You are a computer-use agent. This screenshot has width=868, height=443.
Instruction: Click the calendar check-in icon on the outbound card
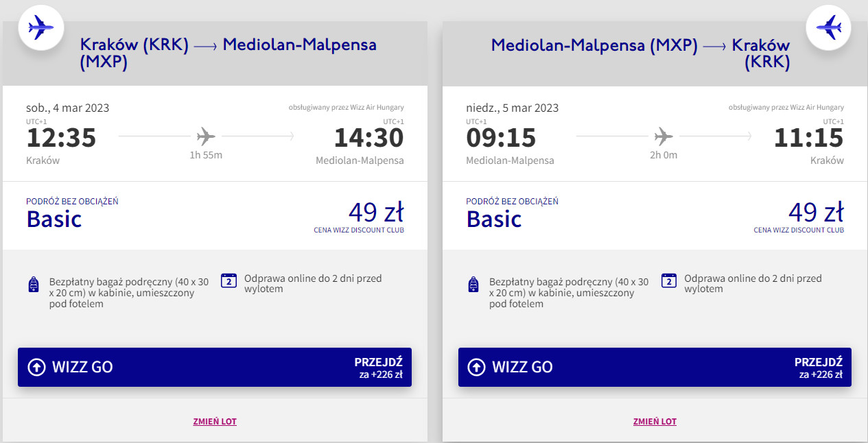pos(228,280)
